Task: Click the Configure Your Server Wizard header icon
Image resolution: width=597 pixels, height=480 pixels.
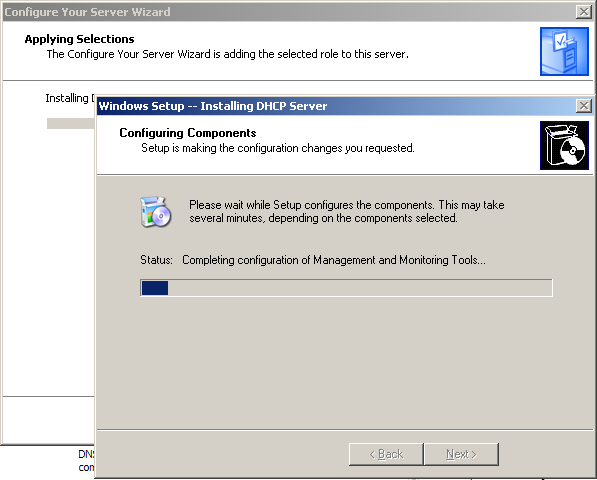Action: pyautogui.click(x=564, y=51)
